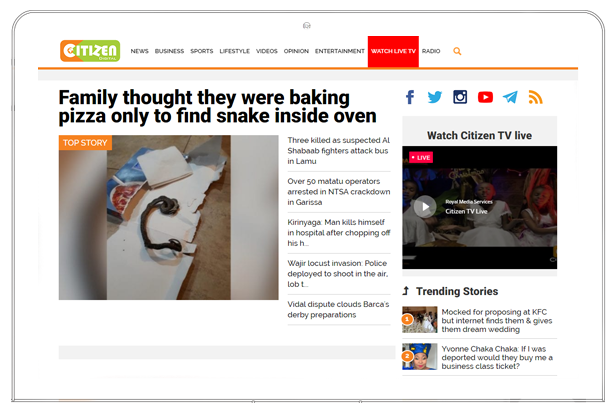Open the Citizen Digital logo homepage
Viewport: 616px width, 412px height.
(90, 51)
